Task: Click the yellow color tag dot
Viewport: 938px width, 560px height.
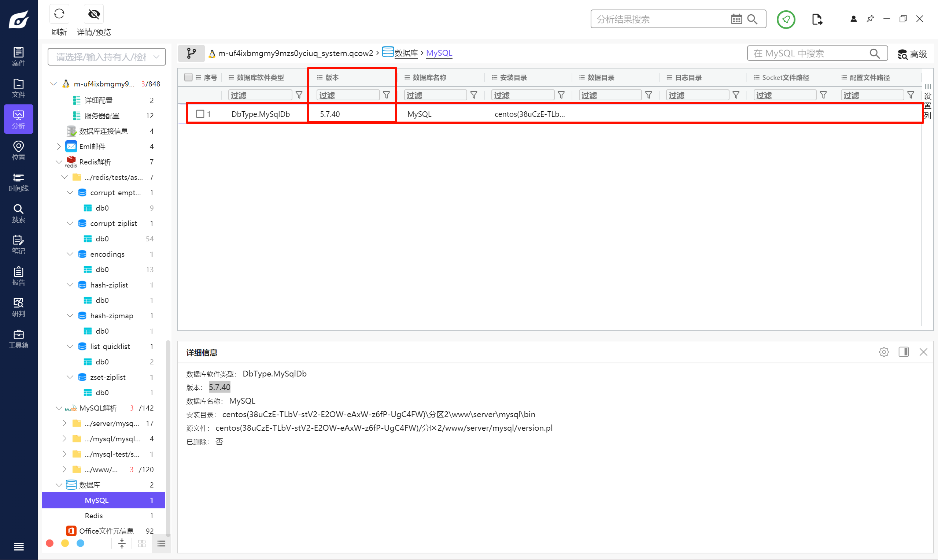Action: 65,543
